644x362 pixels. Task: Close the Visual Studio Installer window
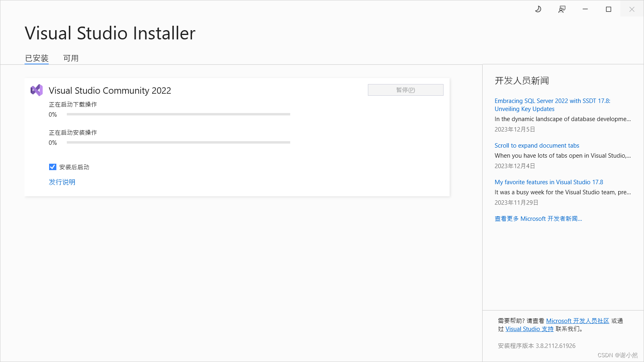tap(632, 9)
